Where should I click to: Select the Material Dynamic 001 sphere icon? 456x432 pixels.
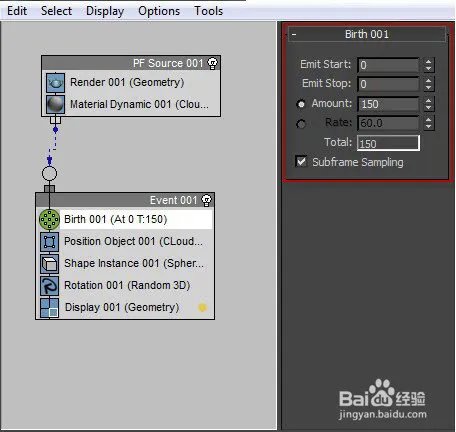click(55, 104)
